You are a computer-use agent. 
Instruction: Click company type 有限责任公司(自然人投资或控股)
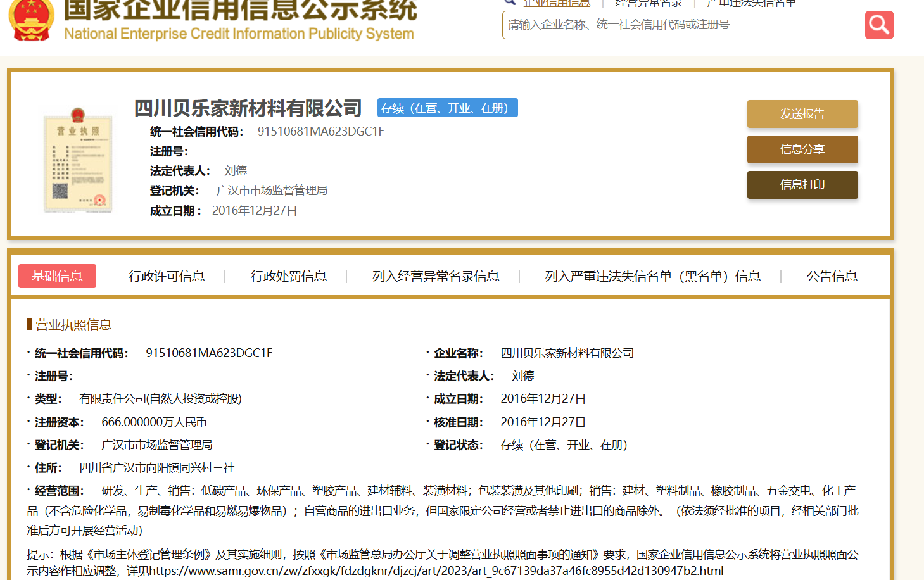click(160, 399)
